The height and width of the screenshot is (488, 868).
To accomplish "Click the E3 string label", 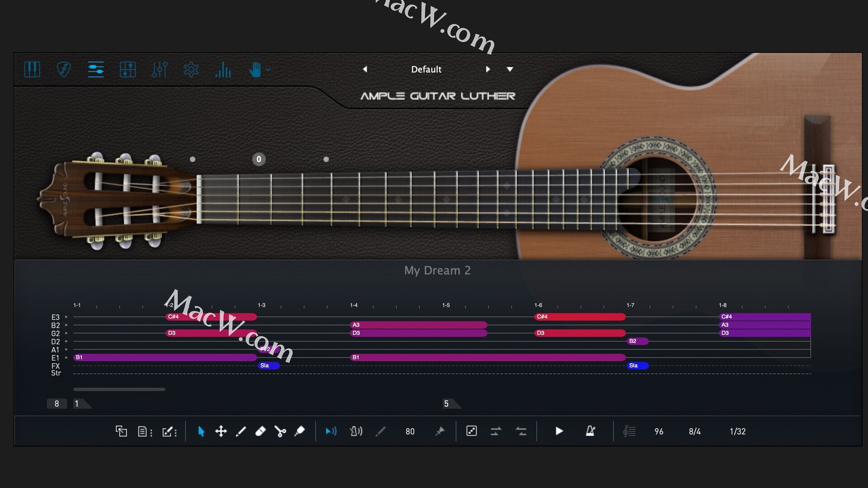I will coord(55,317).
